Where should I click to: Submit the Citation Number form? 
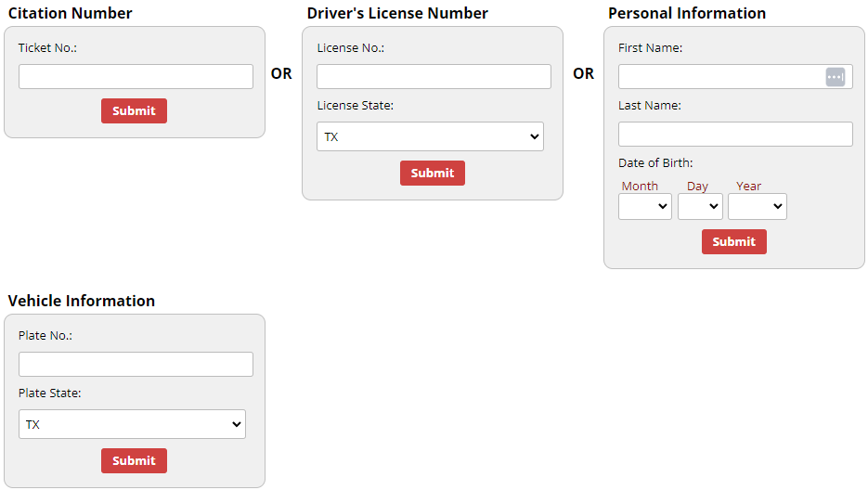(x=134, y=110)
